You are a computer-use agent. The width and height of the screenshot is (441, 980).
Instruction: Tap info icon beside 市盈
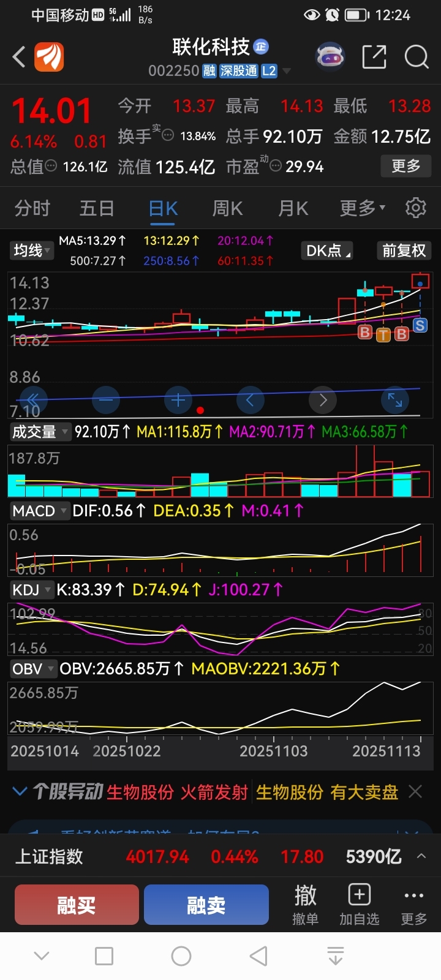click(x=276, y=166)
